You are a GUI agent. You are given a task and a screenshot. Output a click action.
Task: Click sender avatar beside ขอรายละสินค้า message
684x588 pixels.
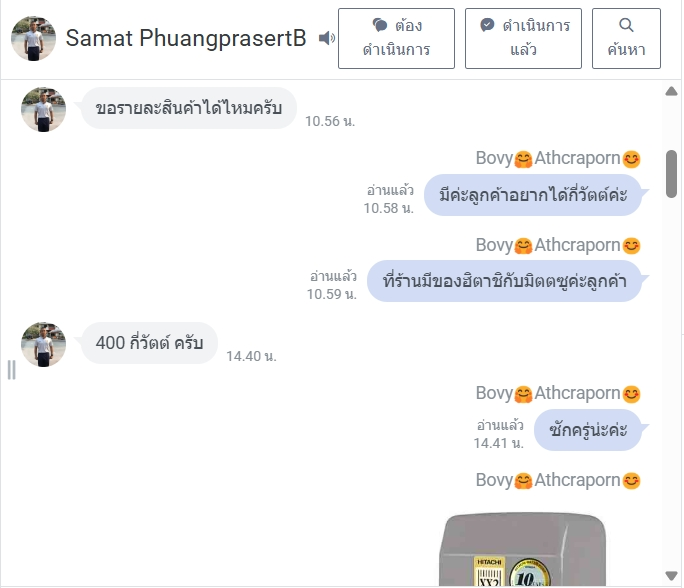(44, 109)
